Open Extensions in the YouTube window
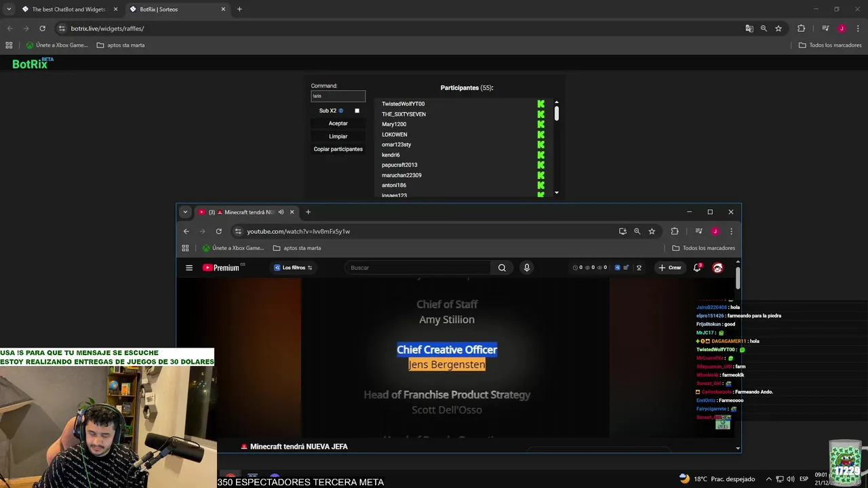The width and height of the screenshot is (868, 488). pyautogui.click(x=675, y=231)
